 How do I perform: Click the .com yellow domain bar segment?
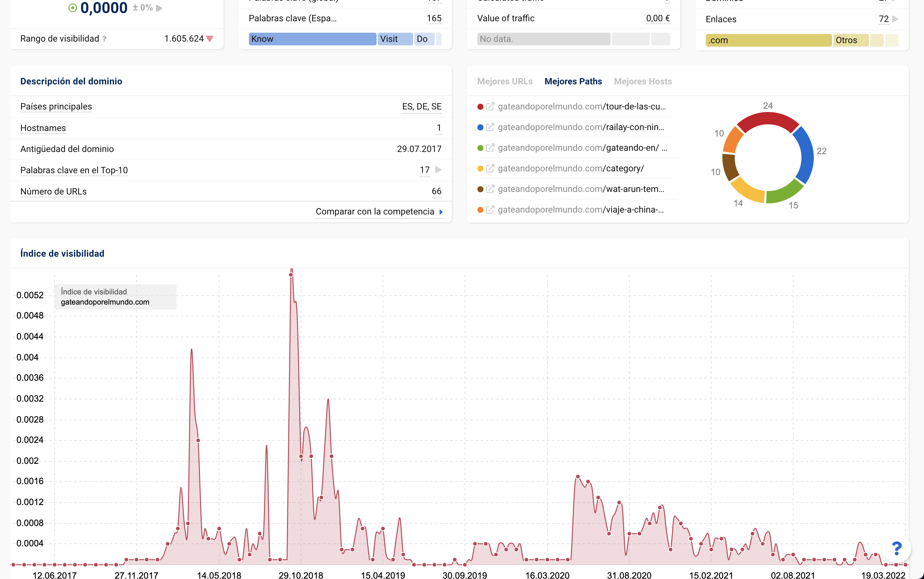pyautogui.click(x=768, y=40)
